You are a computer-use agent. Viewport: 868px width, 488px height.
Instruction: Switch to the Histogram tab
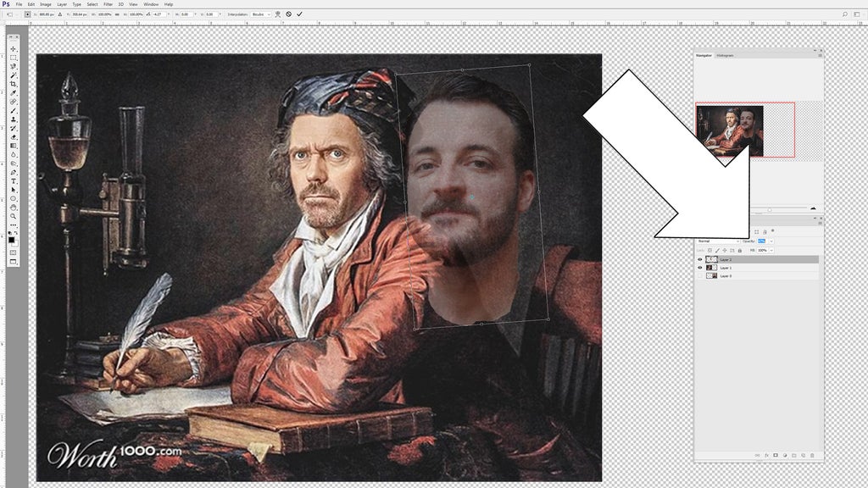point(726,55)
